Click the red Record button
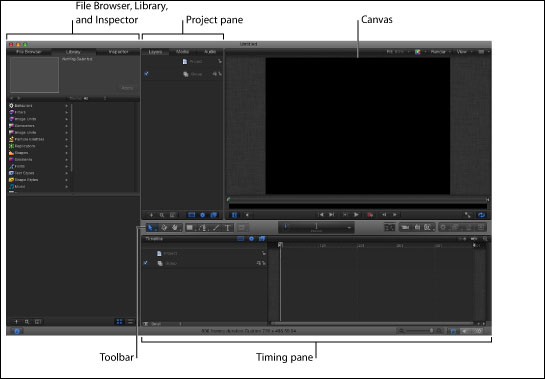The width and height of the screenshot is (545, 379). coord(370,215)
